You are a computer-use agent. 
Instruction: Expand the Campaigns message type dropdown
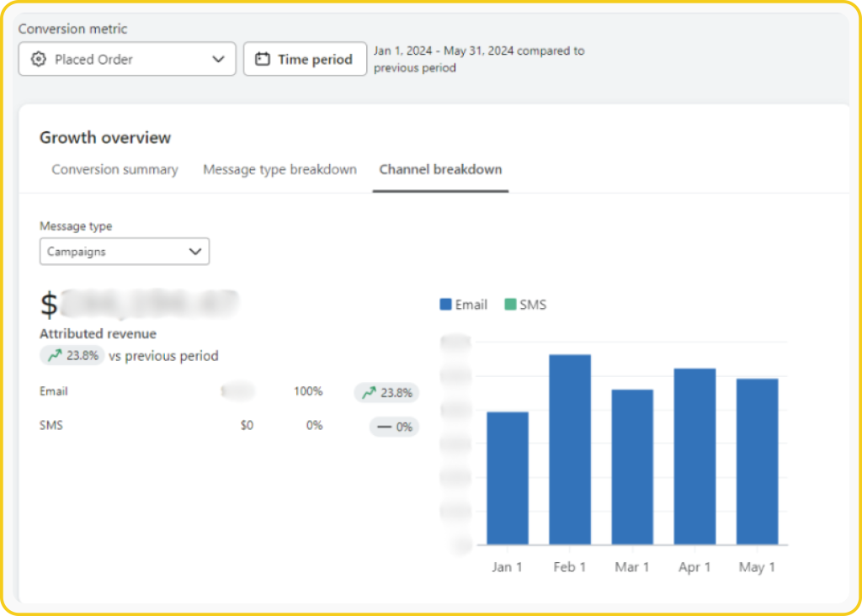click(x=124, y=252)
